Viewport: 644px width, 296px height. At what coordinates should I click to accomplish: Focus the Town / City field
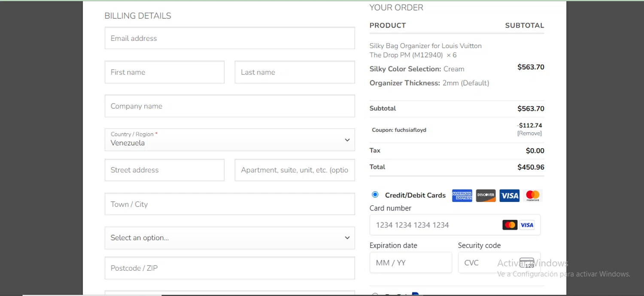coord(230,204)
